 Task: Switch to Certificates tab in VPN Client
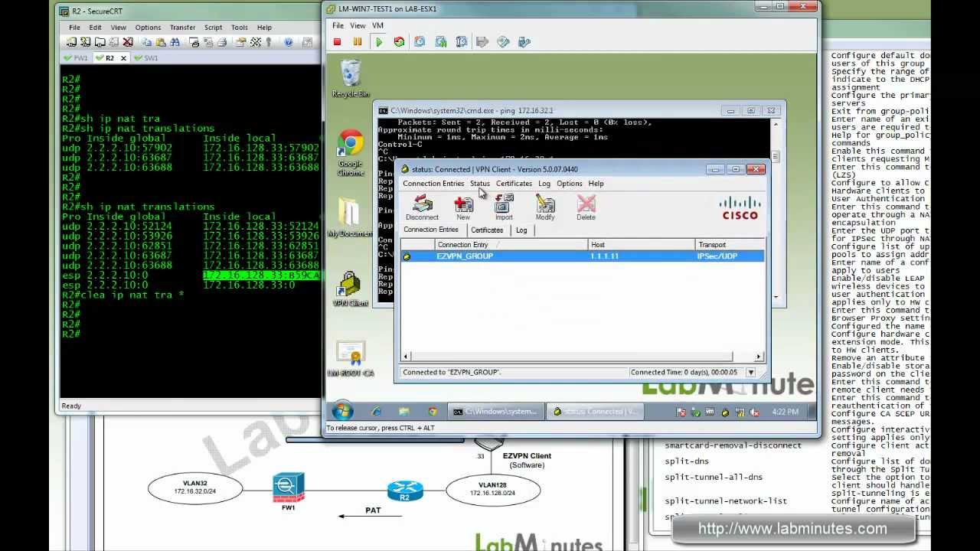click(487, 230)
